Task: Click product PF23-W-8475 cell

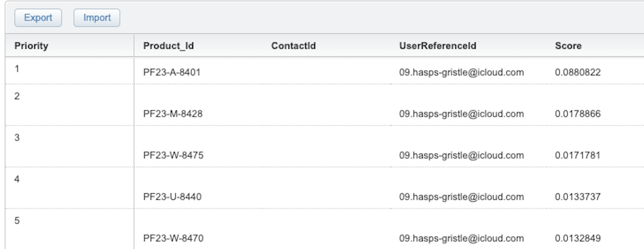Action: coord(173,155)
